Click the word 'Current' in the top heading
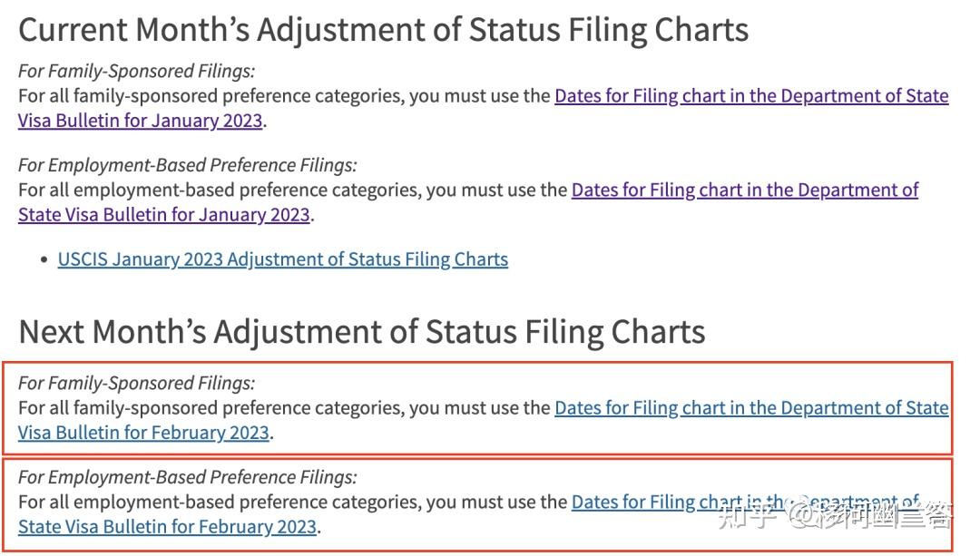Screen dimensions: 980x556 (x=74, y=30)
